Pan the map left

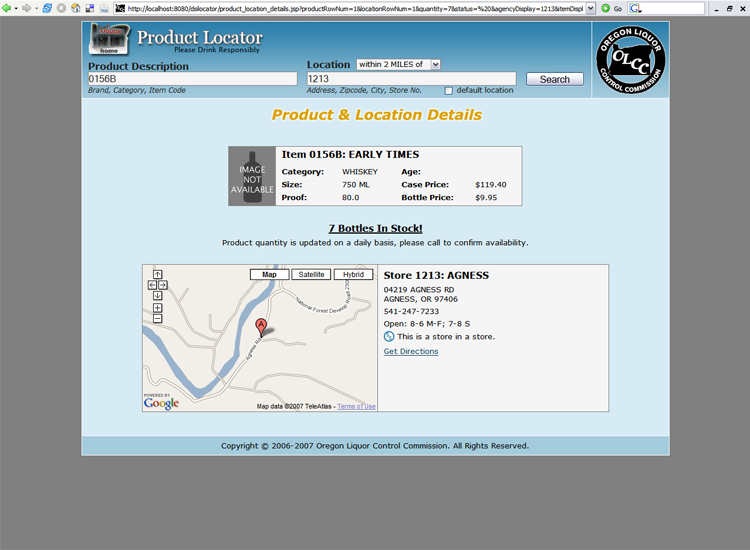152,285
